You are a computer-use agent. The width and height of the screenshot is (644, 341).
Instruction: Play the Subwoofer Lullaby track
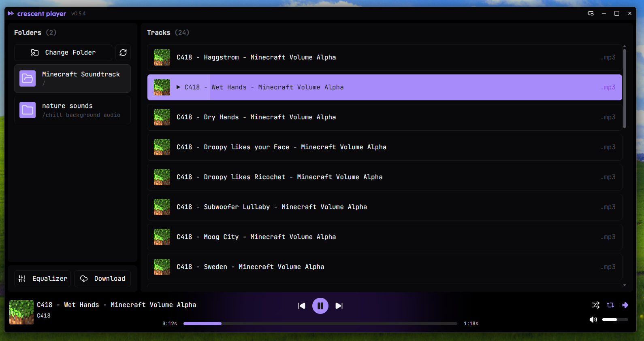(384, 207)
